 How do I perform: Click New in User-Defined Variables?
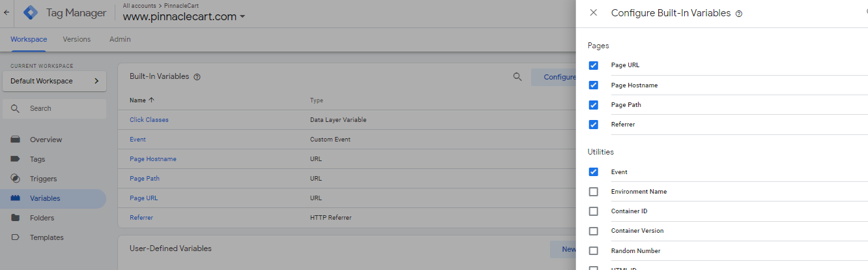(x=564, y=249)
